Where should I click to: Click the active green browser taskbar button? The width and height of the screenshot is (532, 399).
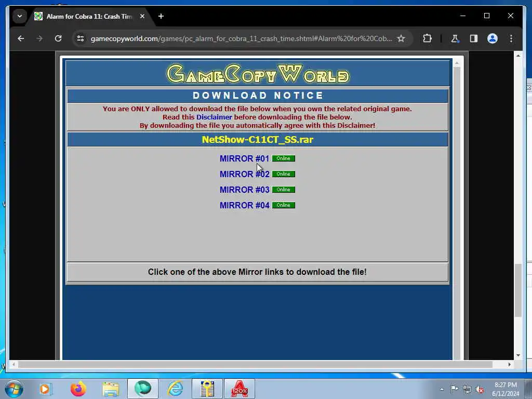point(142,389)
